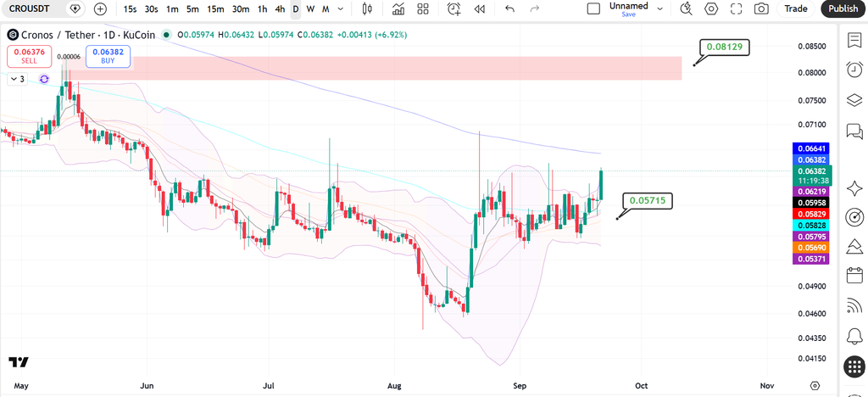
Task: Choose the 15m interval
Action: tap(215, 8)
